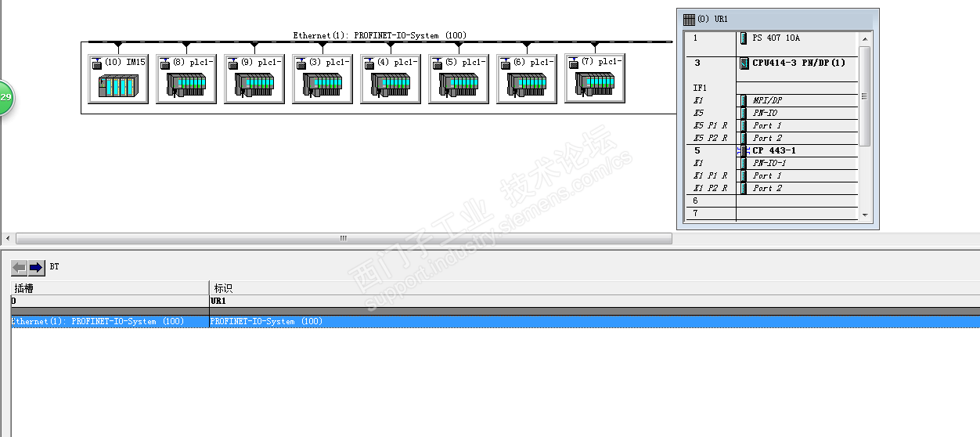Click the rack scrollbar down arrow

[x=865, y=215]
